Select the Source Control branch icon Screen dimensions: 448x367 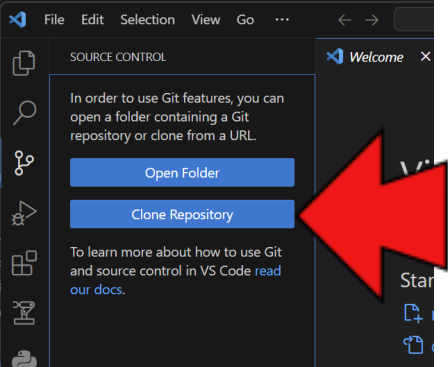(24, 163)
